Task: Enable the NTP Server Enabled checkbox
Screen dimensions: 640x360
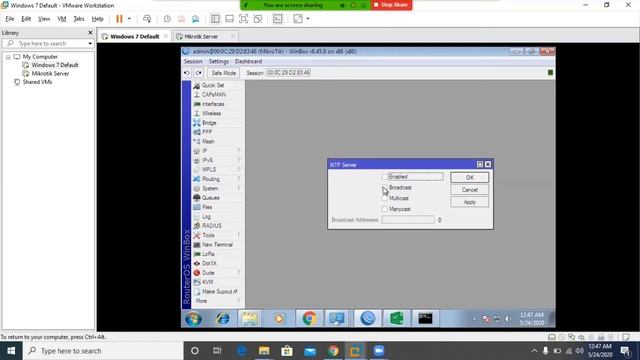Action: 384,177
